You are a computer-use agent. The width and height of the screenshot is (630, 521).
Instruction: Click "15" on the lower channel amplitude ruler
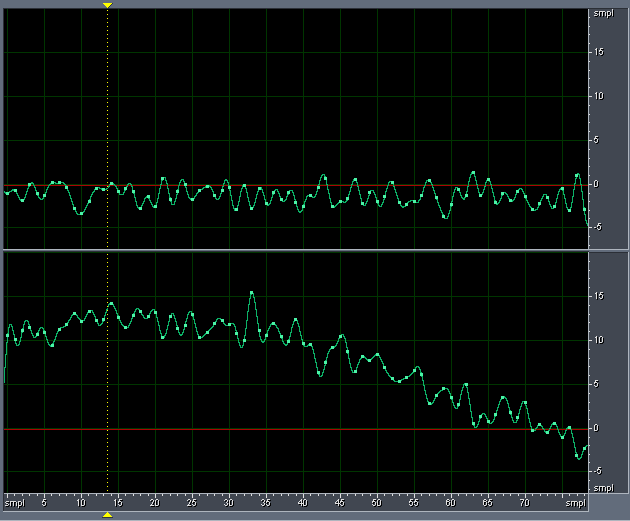coord(599,296)
